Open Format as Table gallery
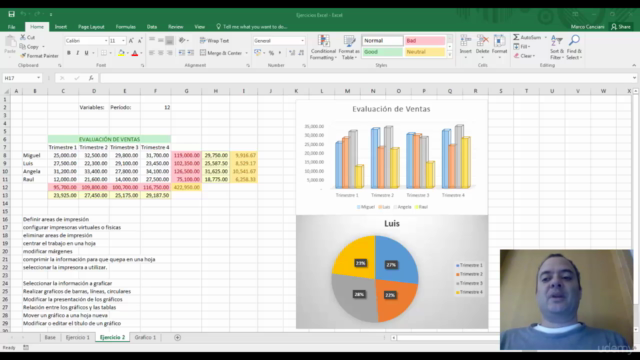Screen dimensions: 640x360 349,47
